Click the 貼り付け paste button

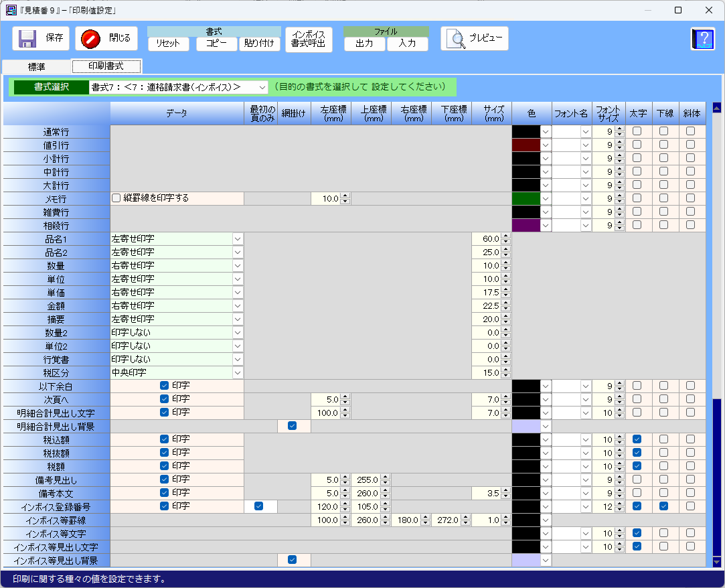click(259, 44)
